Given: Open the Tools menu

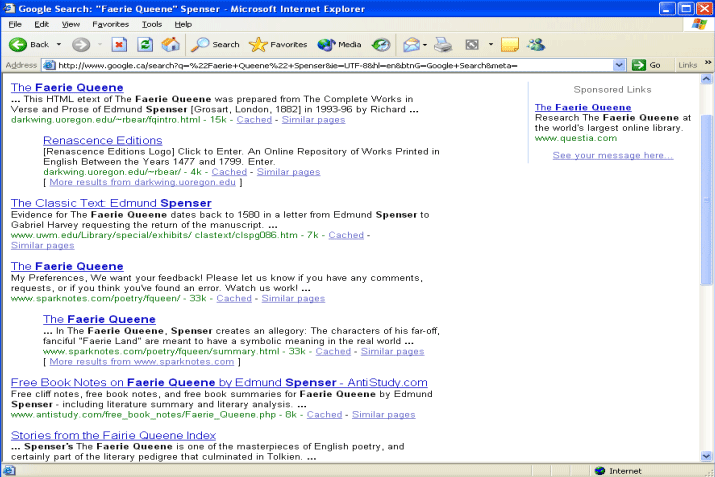Looking at the screenshot, I should (x=152, y=24).
